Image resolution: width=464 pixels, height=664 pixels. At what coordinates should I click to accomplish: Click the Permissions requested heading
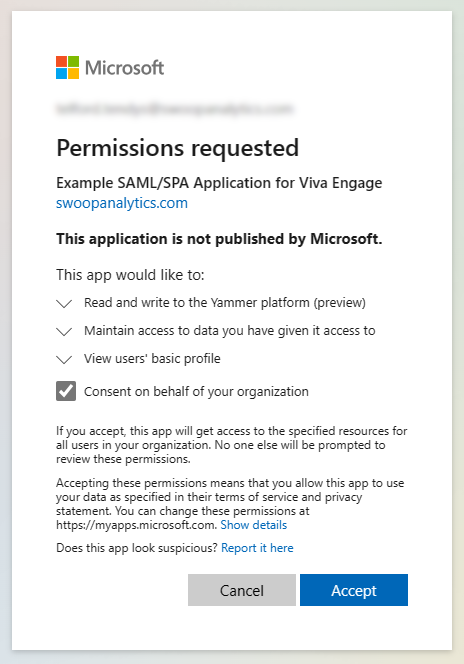(178, 148)
